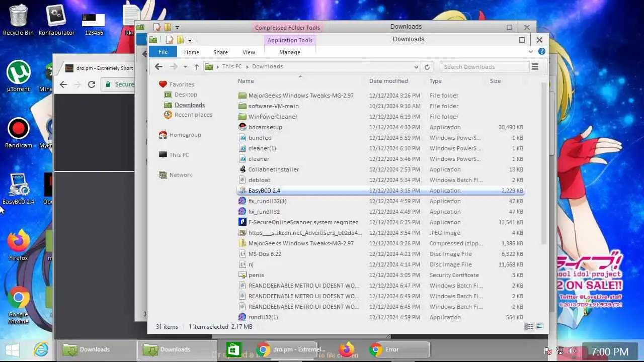Click the Windows Start button

coord(12,349)
